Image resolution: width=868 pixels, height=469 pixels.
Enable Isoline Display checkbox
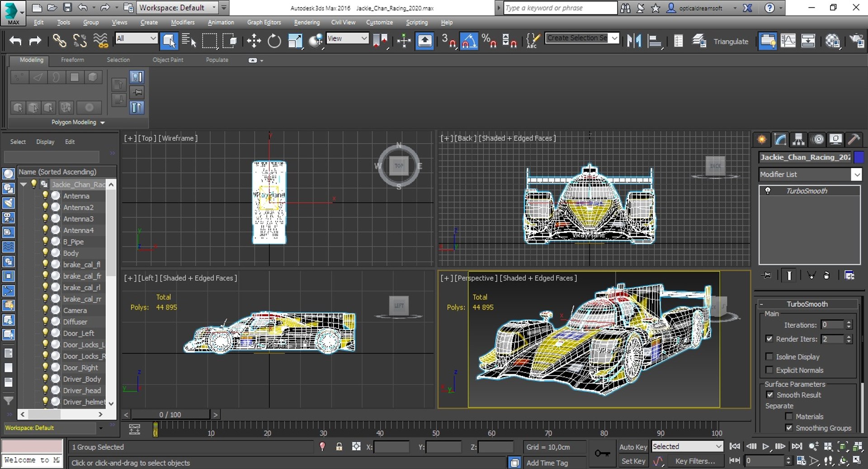769,356
